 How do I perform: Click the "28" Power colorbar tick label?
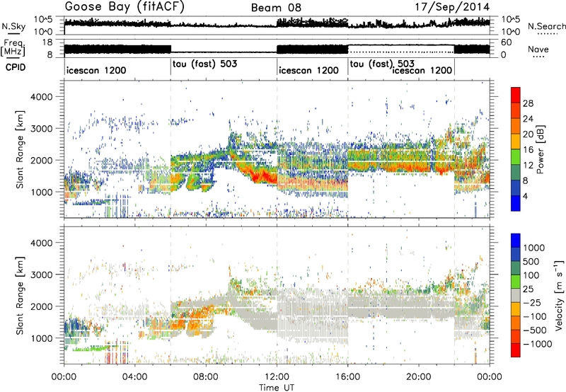528,103
